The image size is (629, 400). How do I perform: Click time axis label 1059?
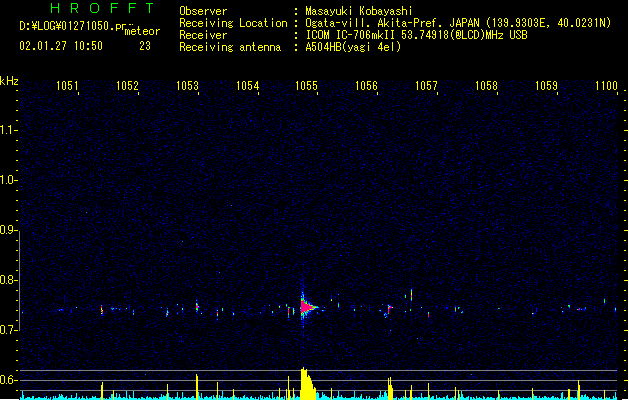546,86
